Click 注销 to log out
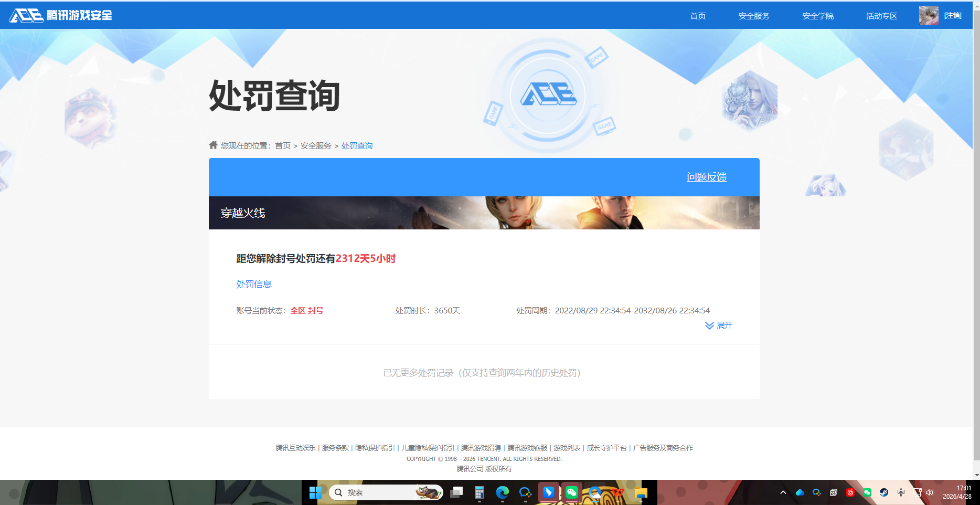 click(x=953, y=15)
